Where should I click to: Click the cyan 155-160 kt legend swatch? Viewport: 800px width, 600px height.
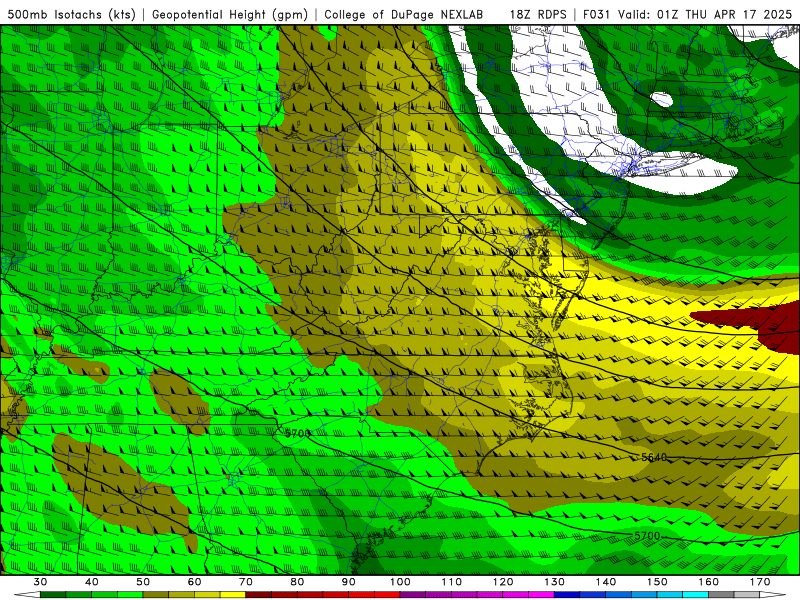[696, 595]
